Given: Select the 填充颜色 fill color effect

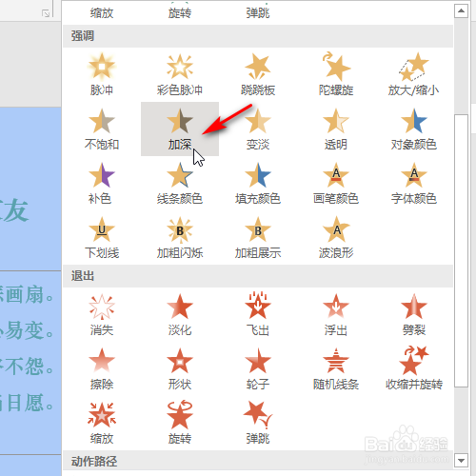Looking at the screenshot, I should click(258, 184).
